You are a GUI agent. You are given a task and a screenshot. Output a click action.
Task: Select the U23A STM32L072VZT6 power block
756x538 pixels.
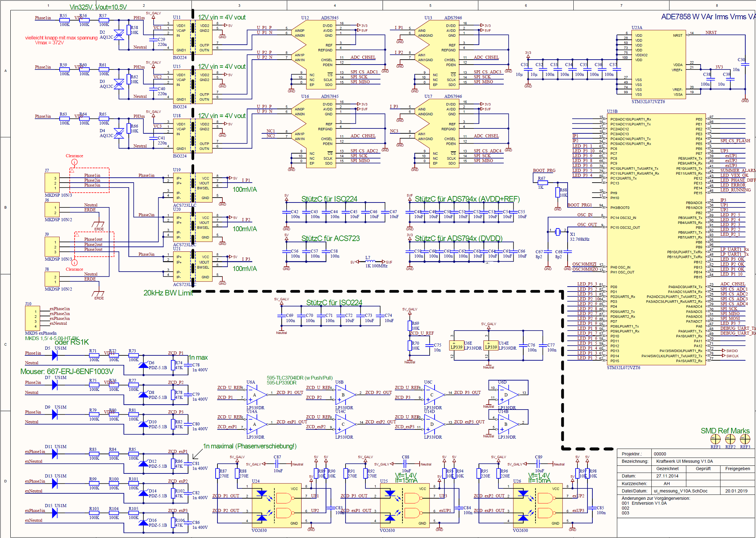tap(658, 65)
